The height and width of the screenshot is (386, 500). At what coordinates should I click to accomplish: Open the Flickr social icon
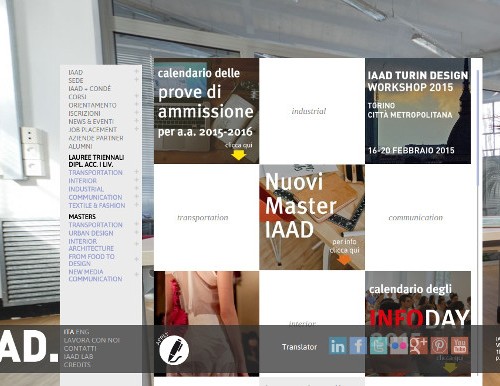pyautogui.click(x=399, y=346)
